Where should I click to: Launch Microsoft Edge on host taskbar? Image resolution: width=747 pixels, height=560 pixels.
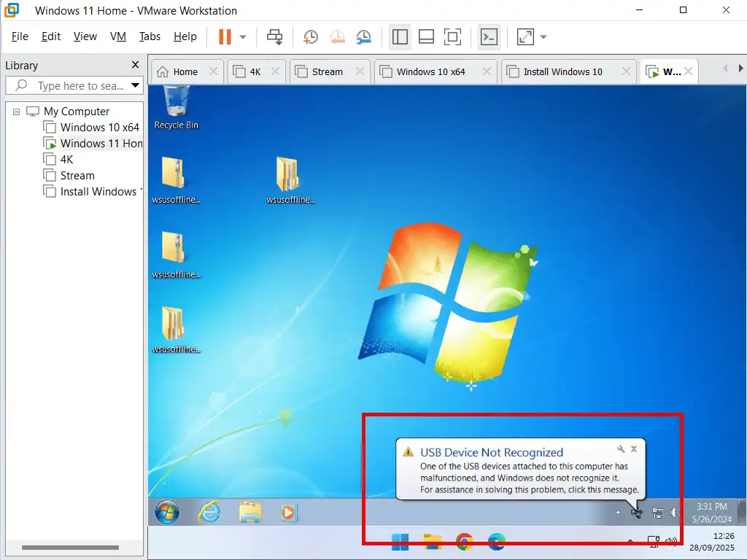pos(496,542)
